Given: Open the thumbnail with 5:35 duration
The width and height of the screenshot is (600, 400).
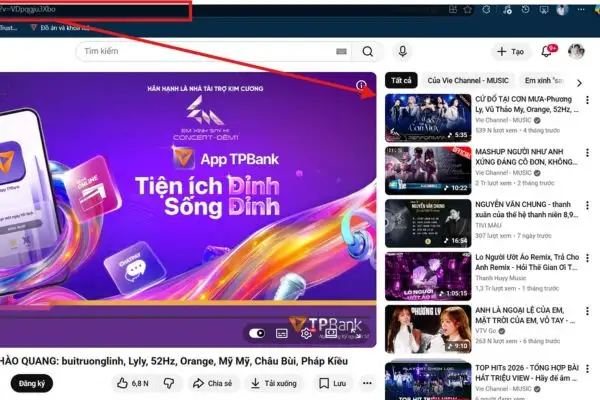Looking at the screenshot, I should 428,118.
